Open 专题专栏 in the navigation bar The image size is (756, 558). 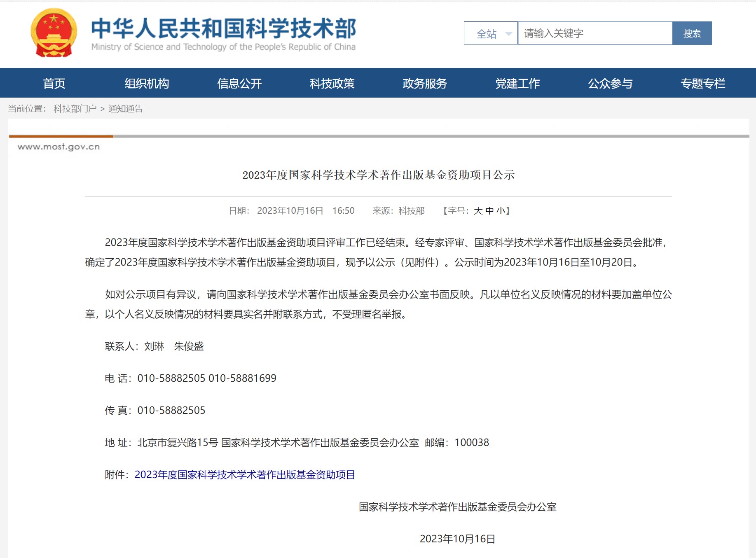[x=702, y=83]
